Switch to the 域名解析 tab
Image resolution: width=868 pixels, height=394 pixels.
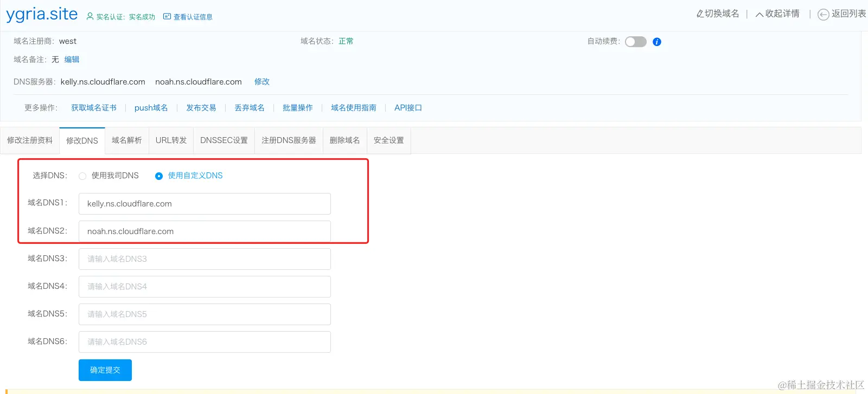click(127, 140)
